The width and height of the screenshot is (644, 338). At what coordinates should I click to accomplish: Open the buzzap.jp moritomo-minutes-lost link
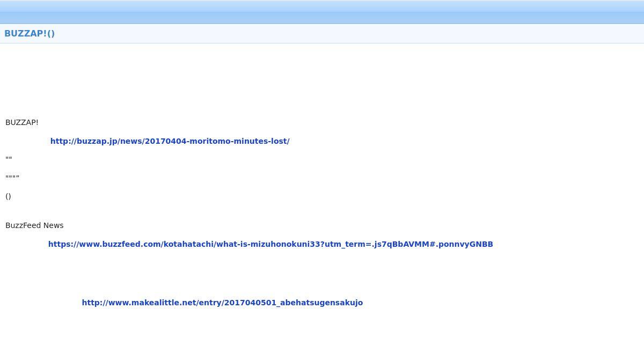click(170, 141)
